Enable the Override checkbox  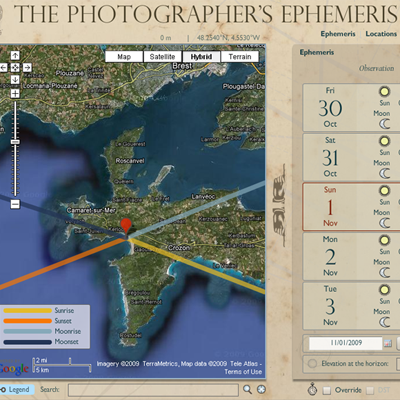(327, 390)
